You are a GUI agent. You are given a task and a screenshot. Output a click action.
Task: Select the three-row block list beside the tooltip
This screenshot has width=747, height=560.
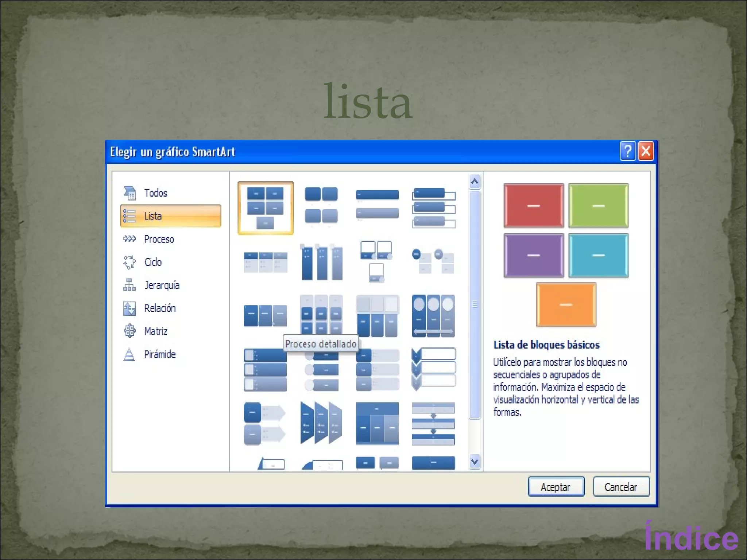pyautogui.click(x=378, y=370)
